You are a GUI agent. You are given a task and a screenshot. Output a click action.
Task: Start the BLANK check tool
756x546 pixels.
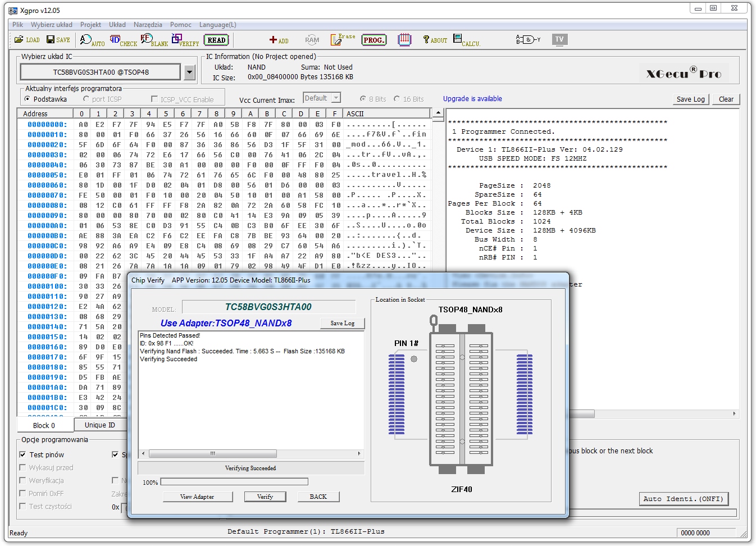(154, 40)
